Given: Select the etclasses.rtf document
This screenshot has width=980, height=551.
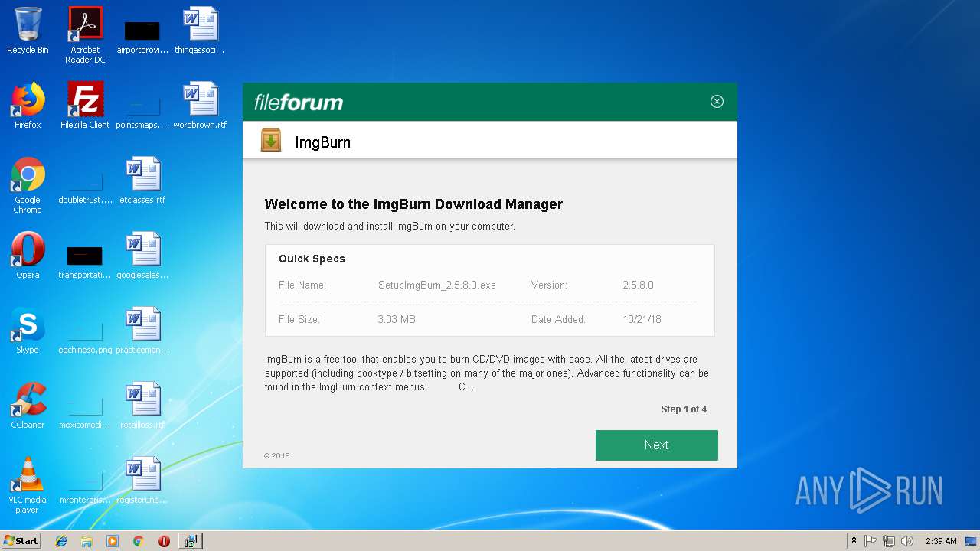Looking at the screenshot, I should point(142,181).
